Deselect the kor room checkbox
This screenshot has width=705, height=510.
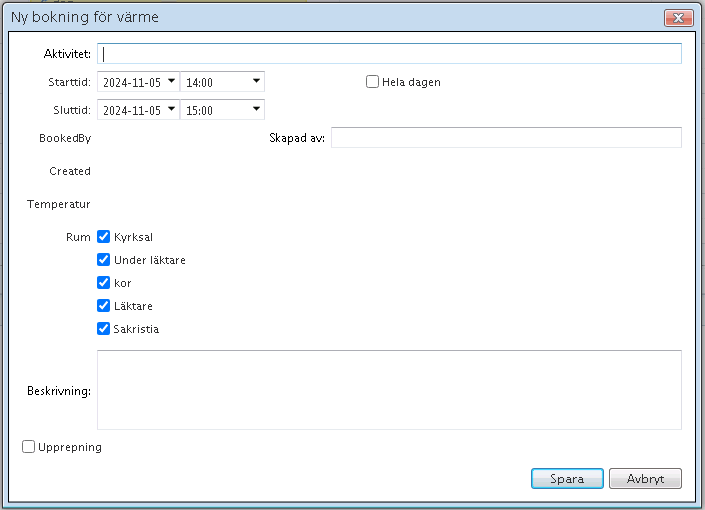point(103,283)
